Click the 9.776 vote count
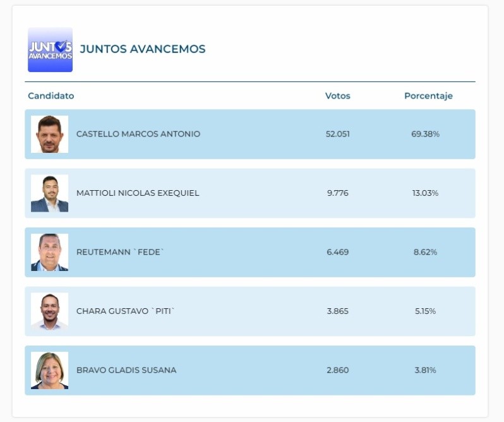The height and width of the screenshot is (422, 504). tap(337, 193)
